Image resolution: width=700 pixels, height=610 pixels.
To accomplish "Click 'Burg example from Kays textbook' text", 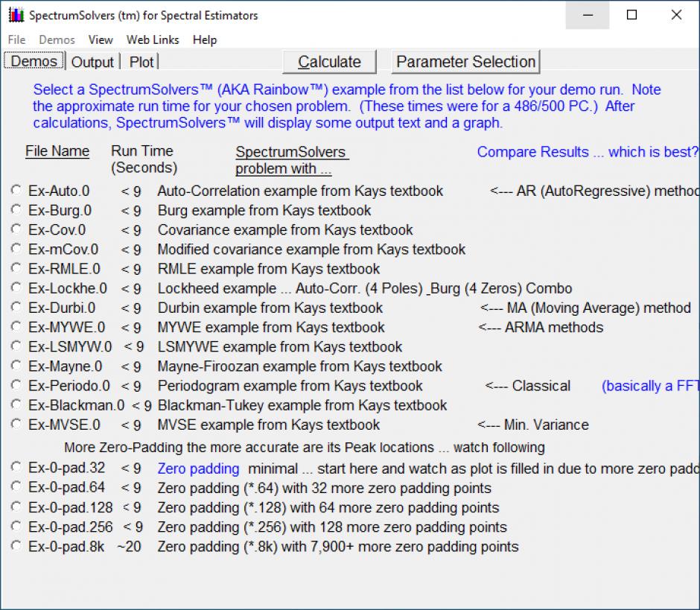I will tap(264, 210).
